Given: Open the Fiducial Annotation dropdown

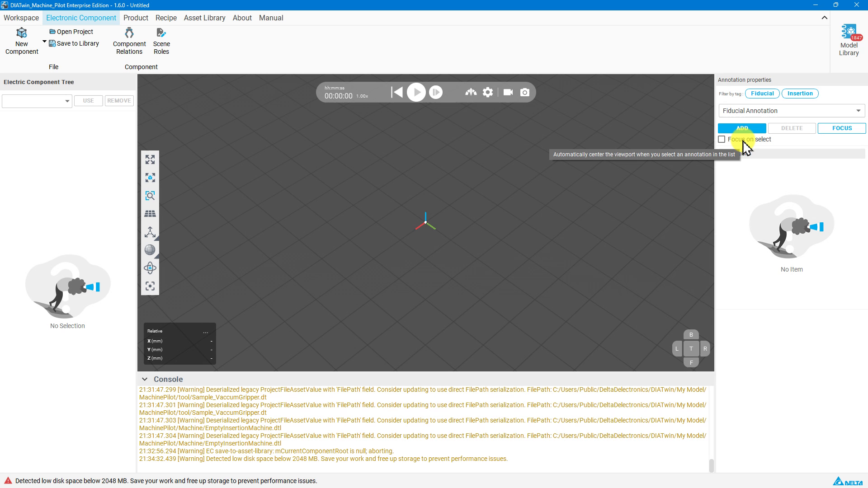Looking at the screenshot, I should [x=792, y=111].
